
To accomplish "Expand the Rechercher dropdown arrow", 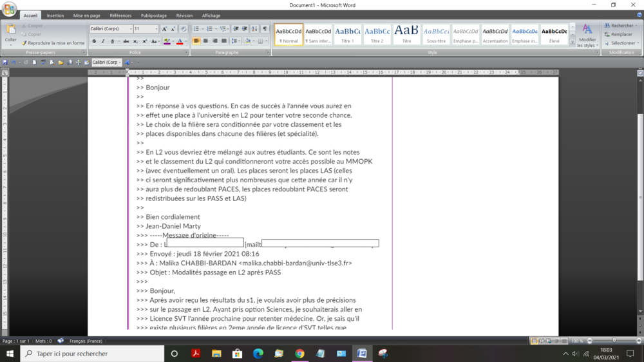I will (636, 26).
